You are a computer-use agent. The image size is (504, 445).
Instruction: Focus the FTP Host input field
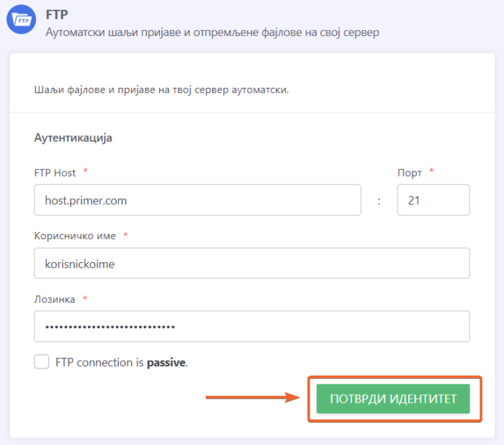coord(197,200)
